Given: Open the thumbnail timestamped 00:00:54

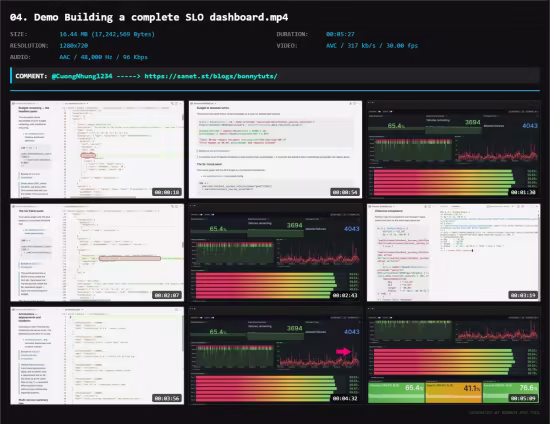Looking at the screenshot, I should click(x=275, y=149).
